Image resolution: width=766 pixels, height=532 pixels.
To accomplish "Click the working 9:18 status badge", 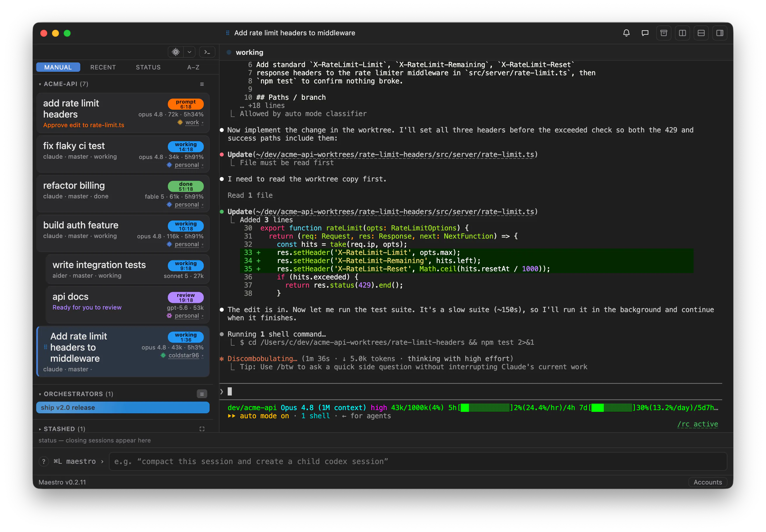I will (x=185, y=266).
